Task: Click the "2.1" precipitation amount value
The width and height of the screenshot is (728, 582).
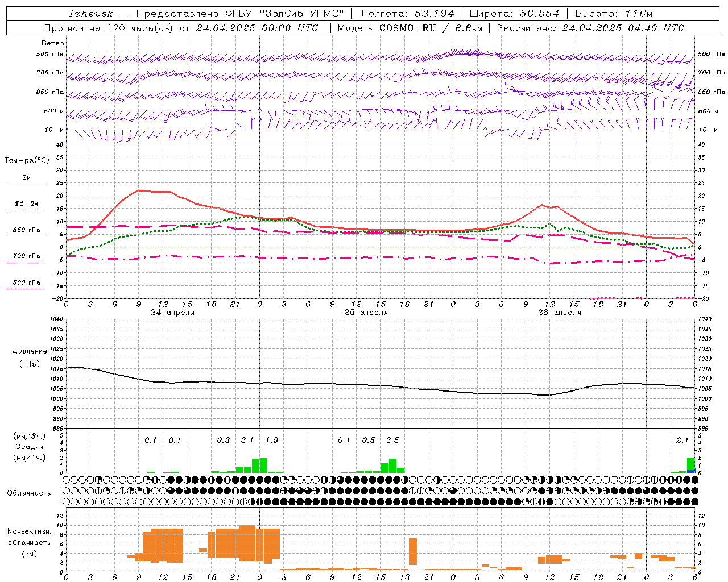Action: tap(682, 440)
